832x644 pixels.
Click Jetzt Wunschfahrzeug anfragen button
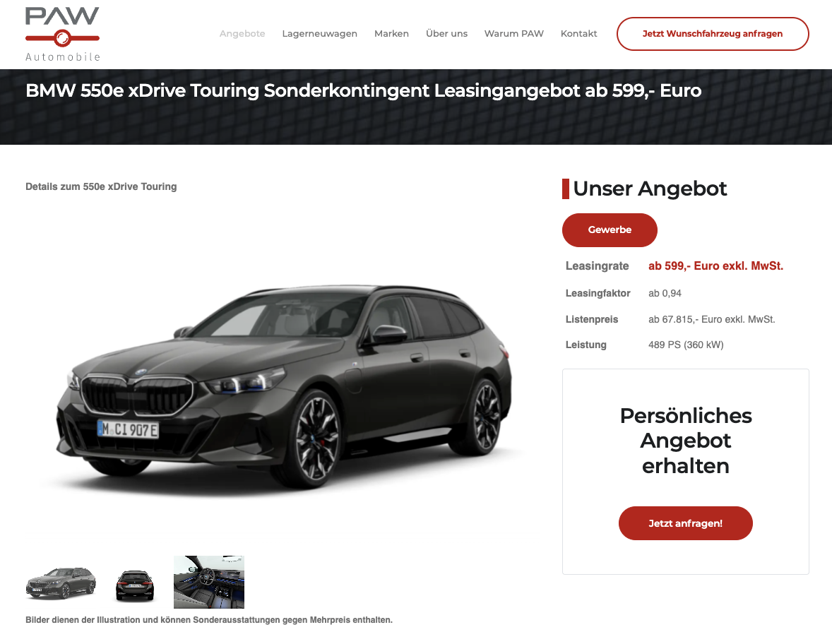[713, 34]
